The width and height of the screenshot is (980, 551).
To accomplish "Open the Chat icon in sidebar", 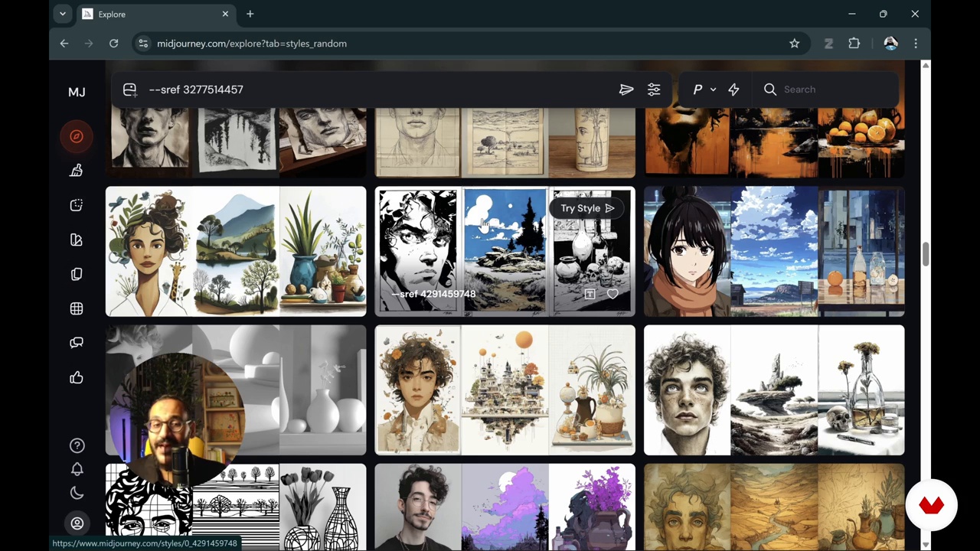I will click(77, 343).
